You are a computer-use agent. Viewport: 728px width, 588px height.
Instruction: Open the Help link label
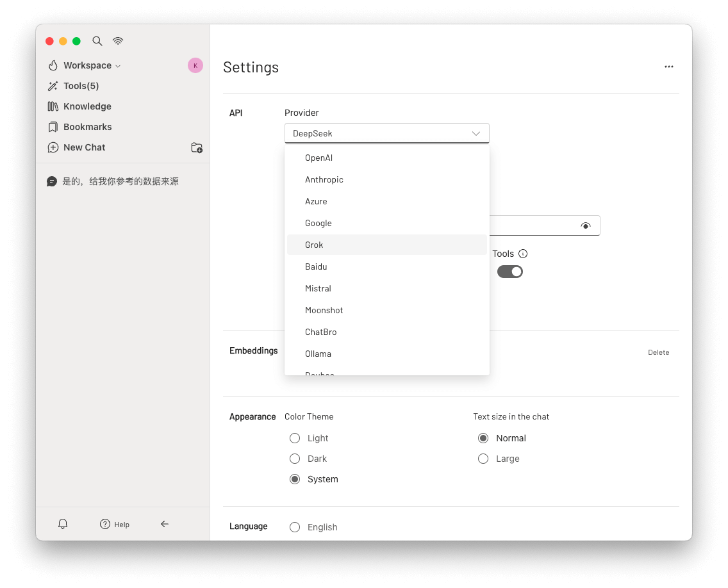coord(122,525)
